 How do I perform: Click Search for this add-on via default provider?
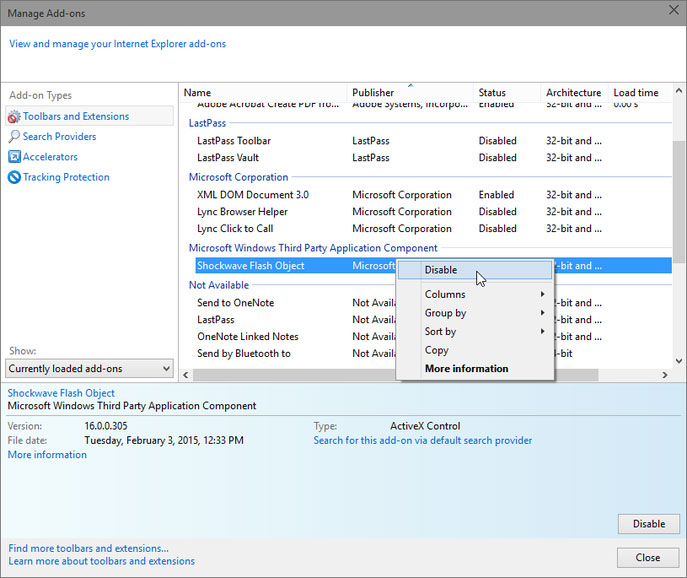(423, 440)
